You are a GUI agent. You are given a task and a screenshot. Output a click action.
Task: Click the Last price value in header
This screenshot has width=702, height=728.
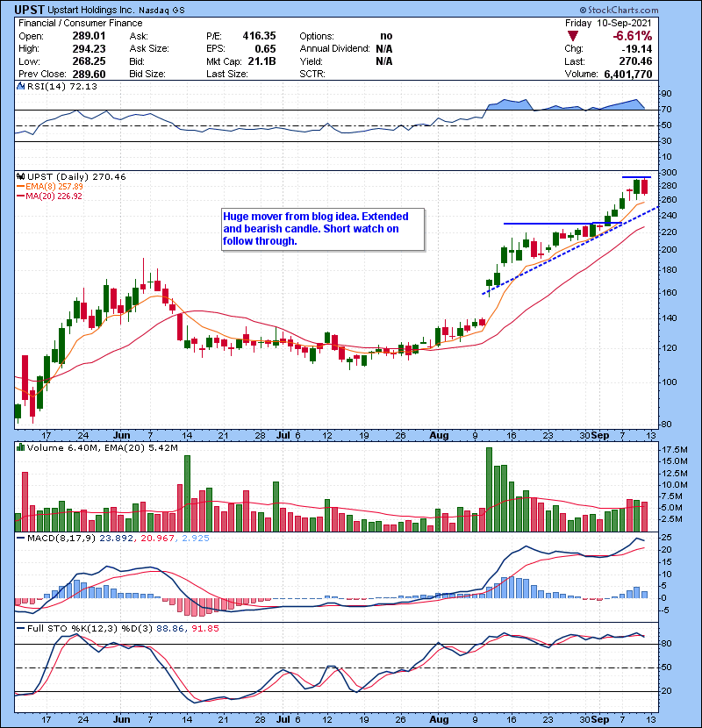coord(635,61)
